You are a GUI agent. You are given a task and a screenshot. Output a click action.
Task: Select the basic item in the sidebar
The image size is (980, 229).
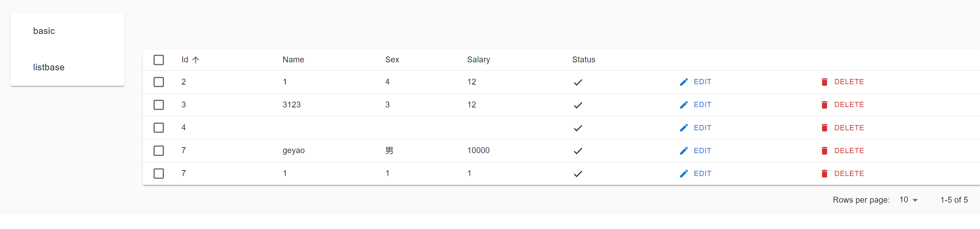tap(44, 31)
